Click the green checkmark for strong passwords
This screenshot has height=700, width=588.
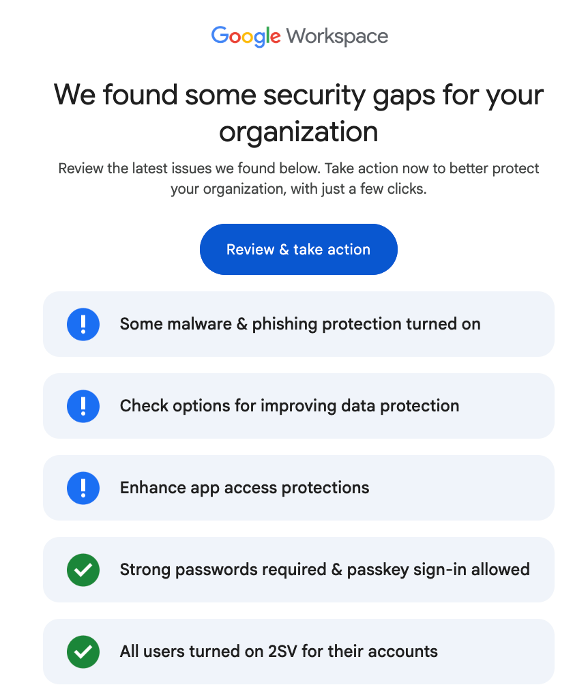[x=83, y=570]
